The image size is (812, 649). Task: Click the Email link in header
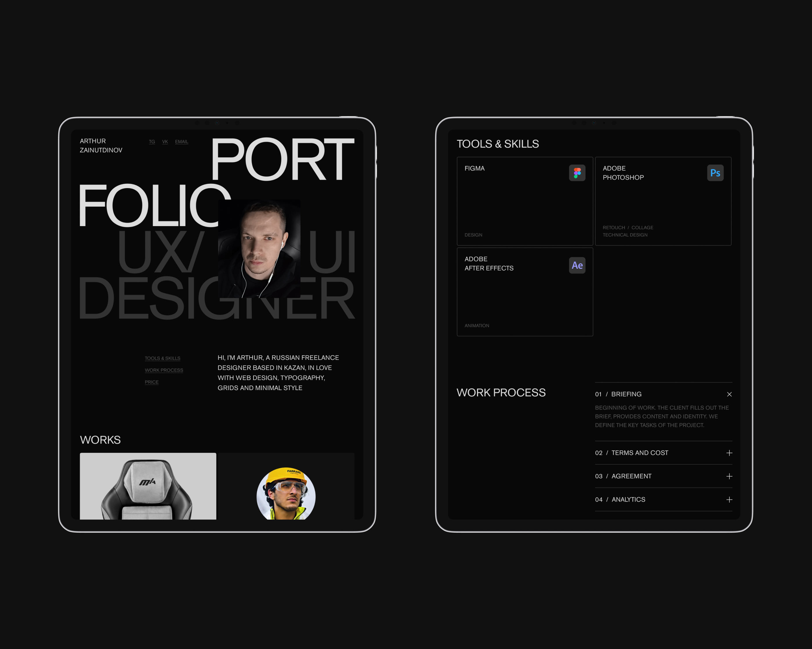[182, 142]
